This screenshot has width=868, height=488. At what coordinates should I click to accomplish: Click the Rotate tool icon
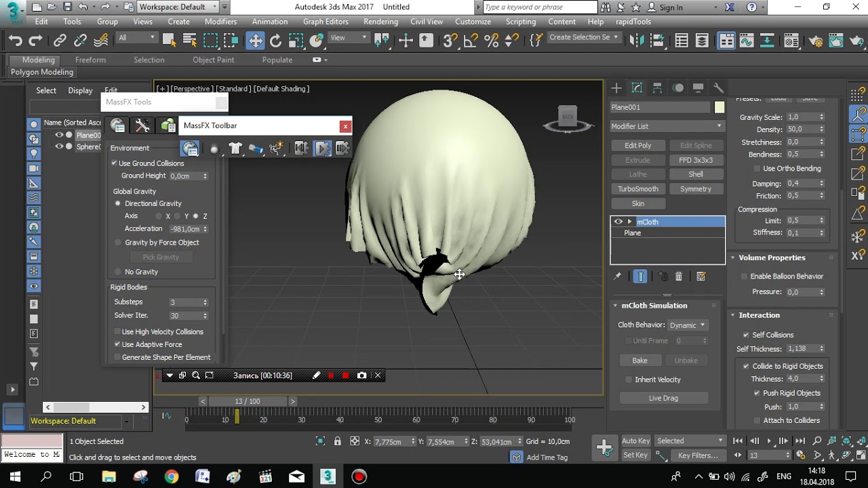[x=275, y=41]
